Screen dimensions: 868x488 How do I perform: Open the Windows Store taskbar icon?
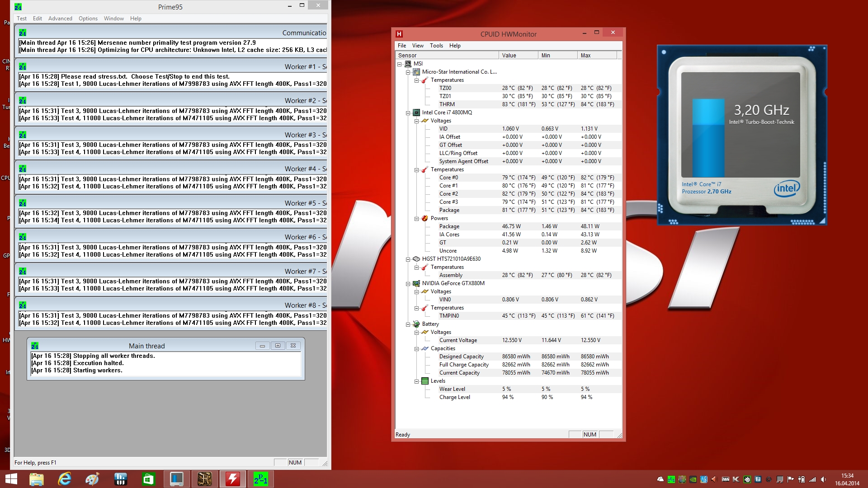click(148, 479)
